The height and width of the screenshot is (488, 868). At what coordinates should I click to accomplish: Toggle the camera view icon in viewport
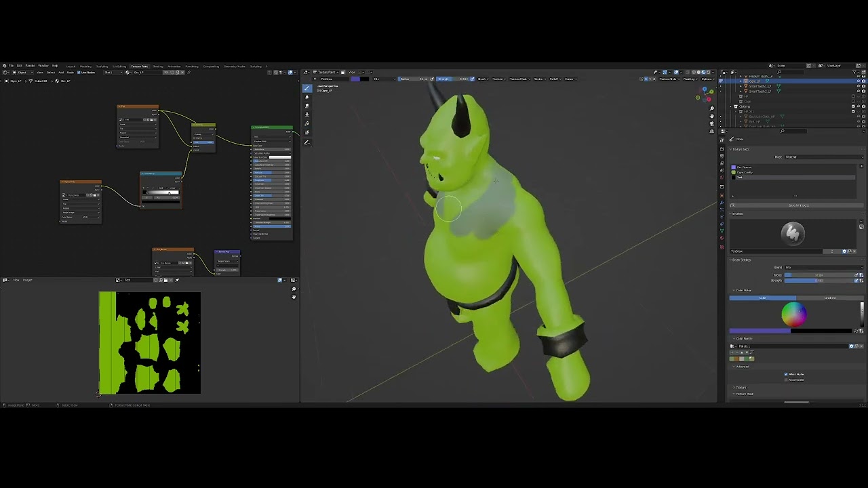(712, 123)
